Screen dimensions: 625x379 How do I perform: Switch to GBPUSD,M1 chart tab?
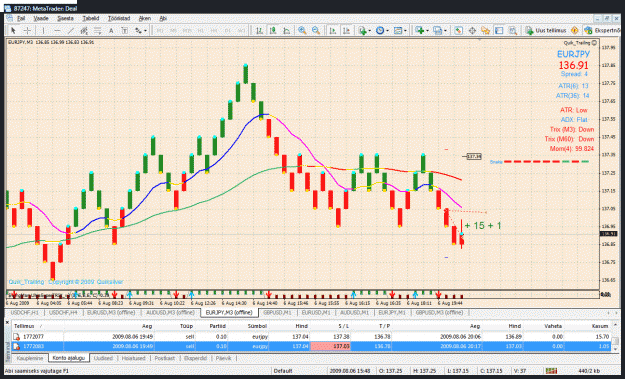[x=277, y=312]
